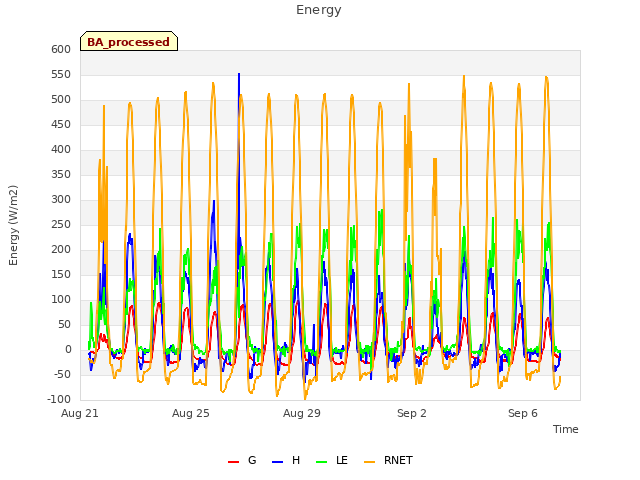
Task: Click the 250 y-axis tick label
Action: click(61, 224)
